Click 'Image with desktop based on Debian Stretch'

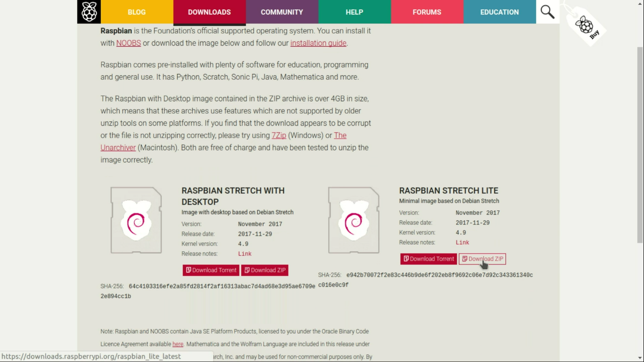pos(238,212)
